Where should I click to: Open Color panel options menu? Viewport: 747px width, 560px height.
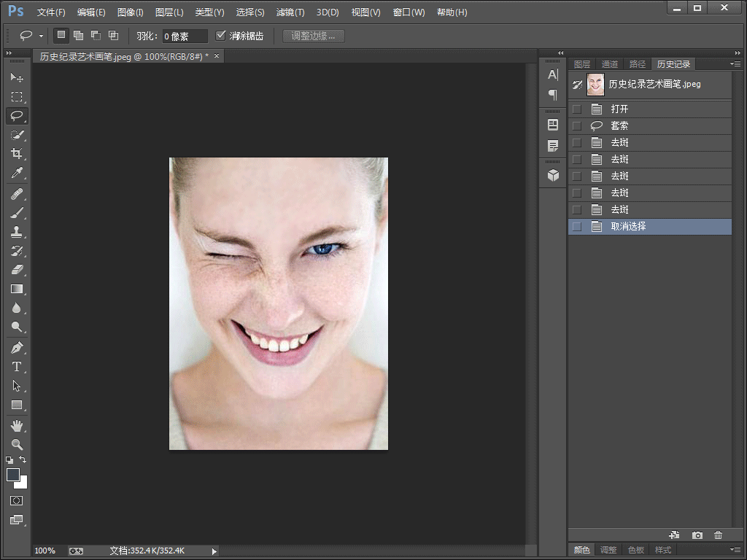(x=735, y=550)
